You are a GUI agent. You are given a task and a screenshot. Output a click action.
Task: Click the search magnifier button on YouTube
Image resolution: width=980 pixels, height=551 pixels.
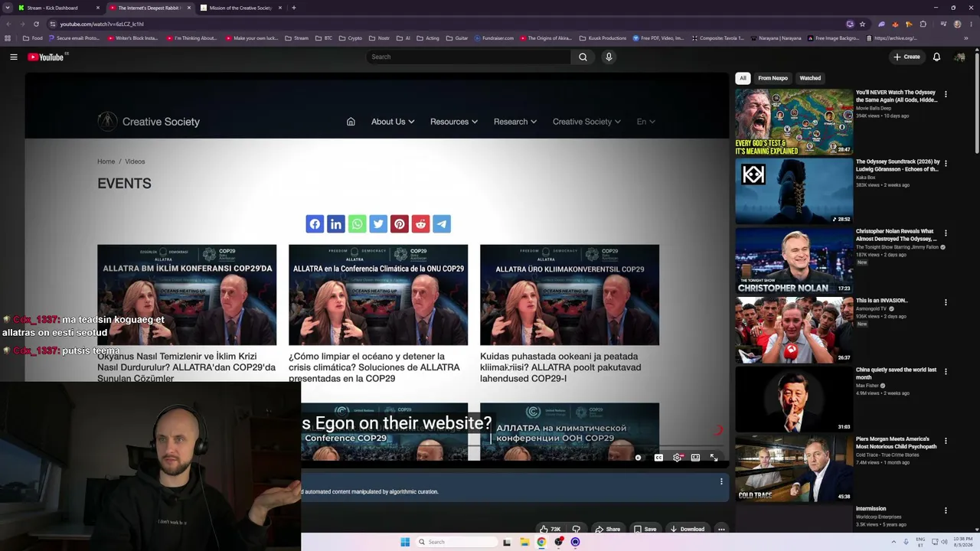583,57
